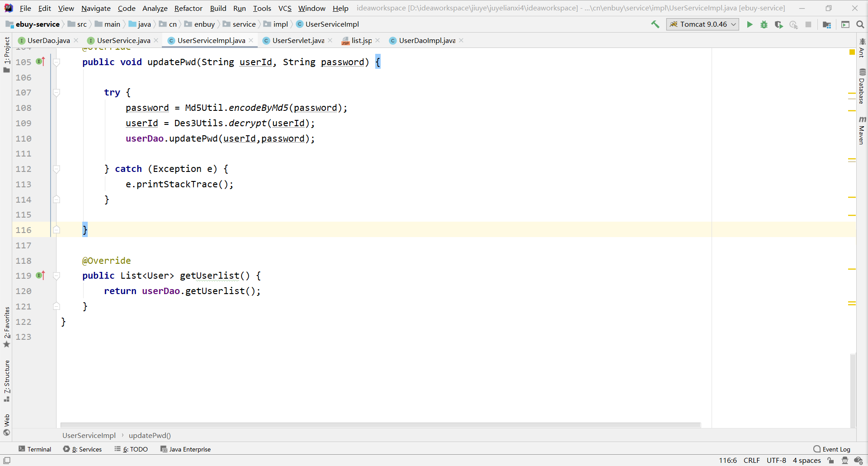Open the Services tool window
Viewport: 868px width, 466px height.
coord(83,449)
